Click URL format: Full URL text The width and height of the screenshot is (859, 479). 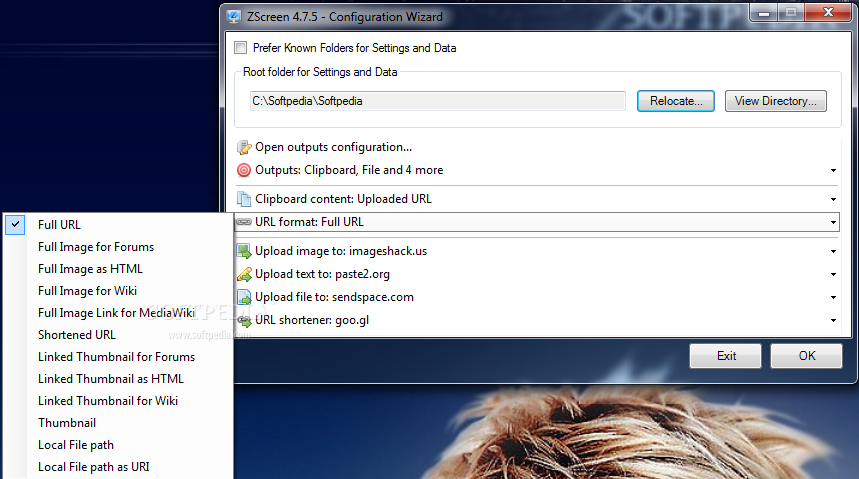click(x=310, y=222)
